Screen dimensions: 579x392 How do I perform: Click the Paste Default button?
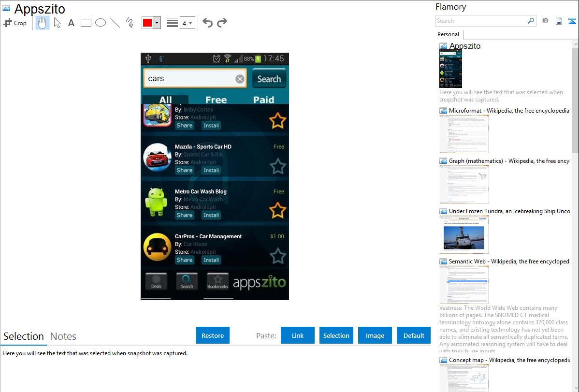click(x=414, y=335)
